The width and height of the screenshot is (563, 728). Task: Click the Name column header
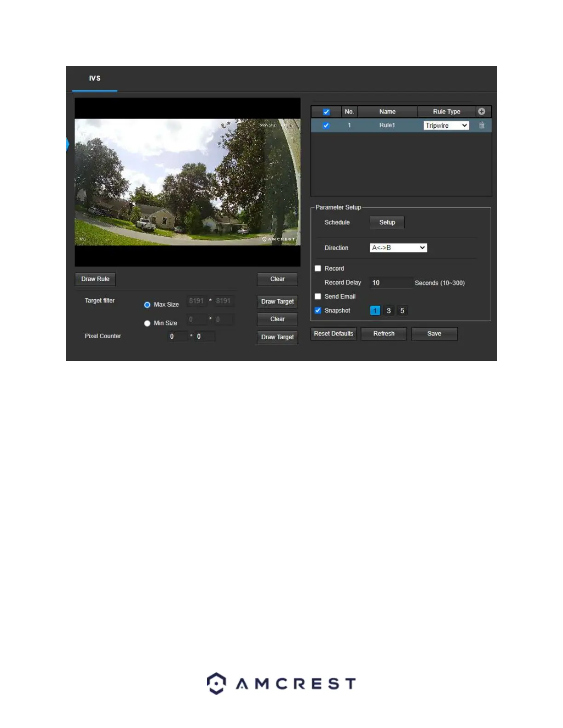387,112
